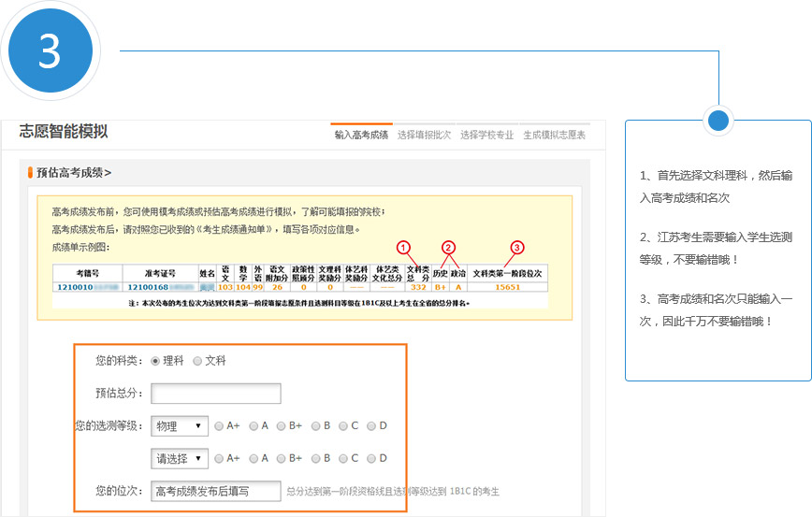Select the 文科 radio button

[x=197, y=361]
